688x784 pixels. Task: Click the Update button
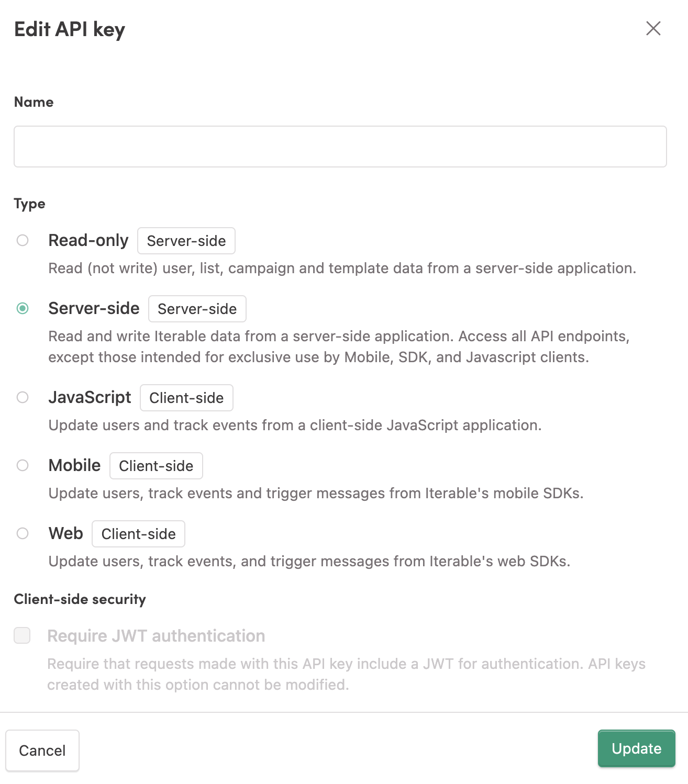pos(636,748)
